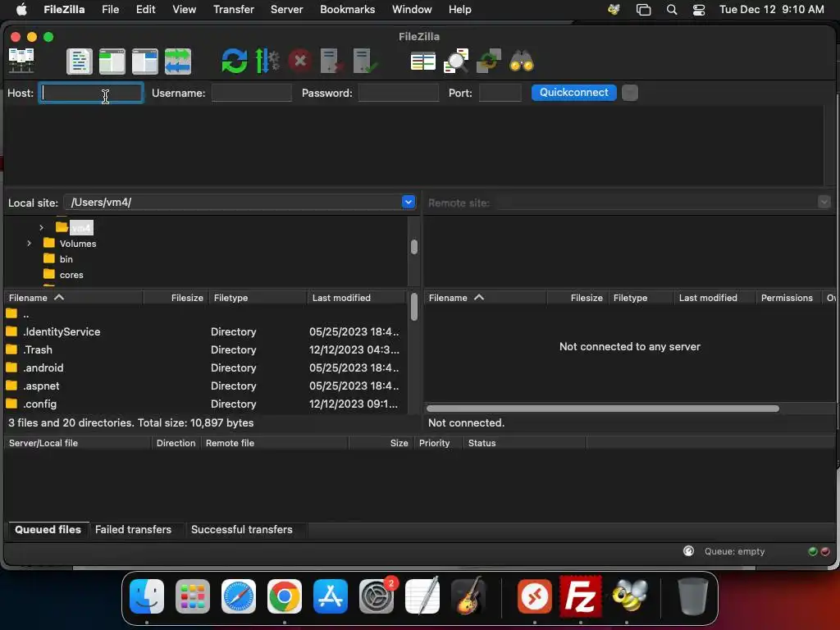Screen dimensions: 840x630
Task: Expand the Volumes folder tree node
Action: 29,243
